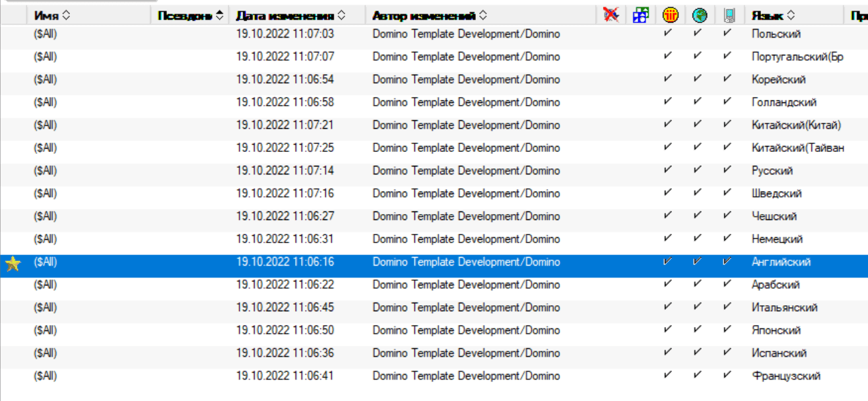Click the mobile device column header icon

click(x=728, y=15)
